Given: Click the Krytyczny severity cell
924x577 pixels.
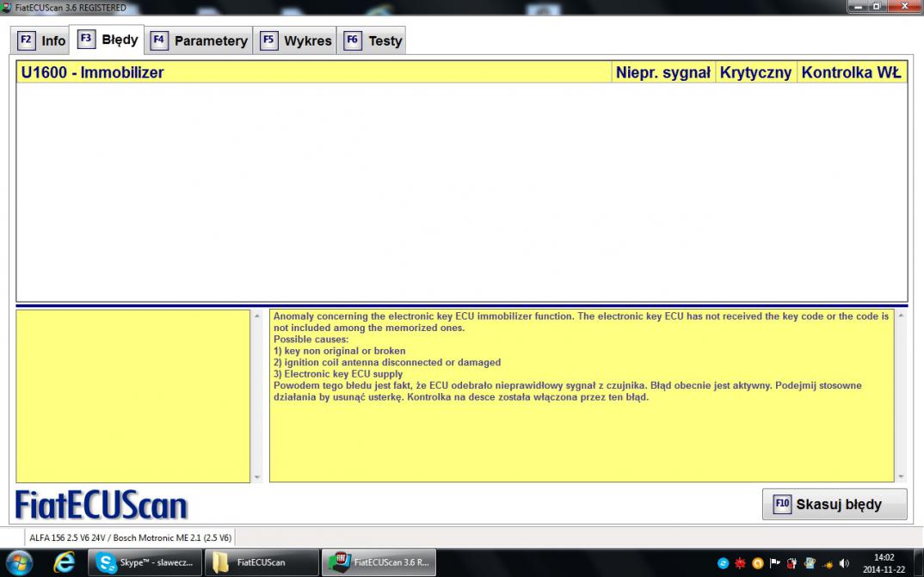Looking at the screenshot, I should tap(755, 72).
